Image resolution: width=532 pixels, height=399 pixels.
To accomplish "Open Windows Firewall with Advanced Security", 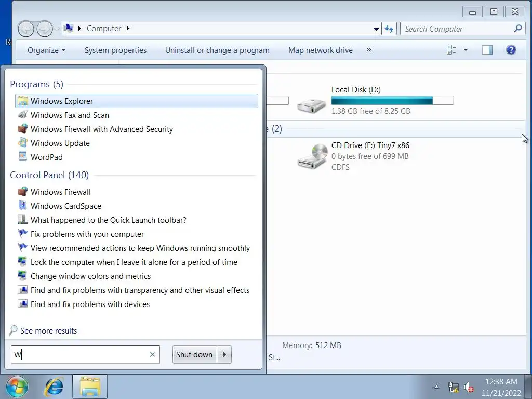I will point(101,129).
